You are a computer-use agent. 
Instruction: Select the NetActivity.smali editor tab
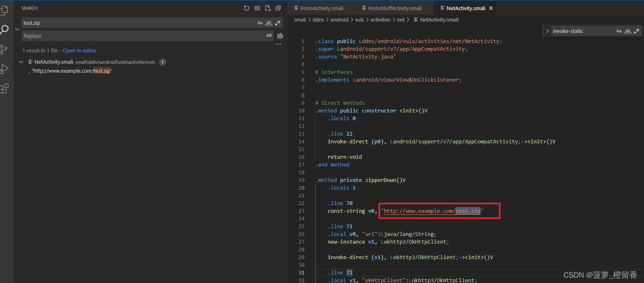point(466,8)
